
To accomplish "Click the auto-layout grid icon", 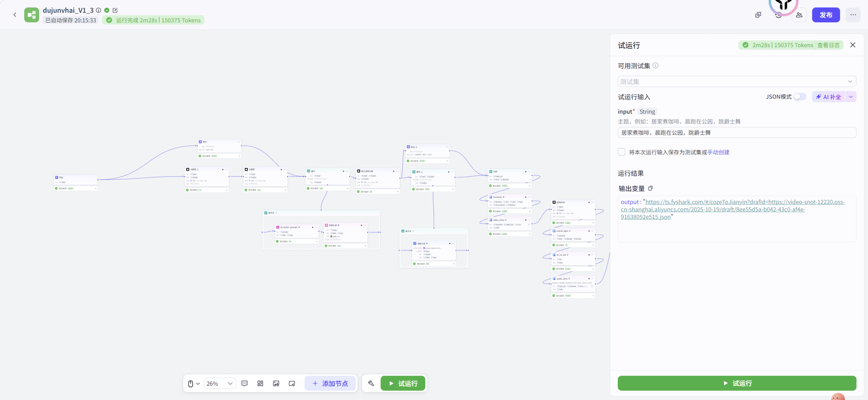I will pos(260,383).
